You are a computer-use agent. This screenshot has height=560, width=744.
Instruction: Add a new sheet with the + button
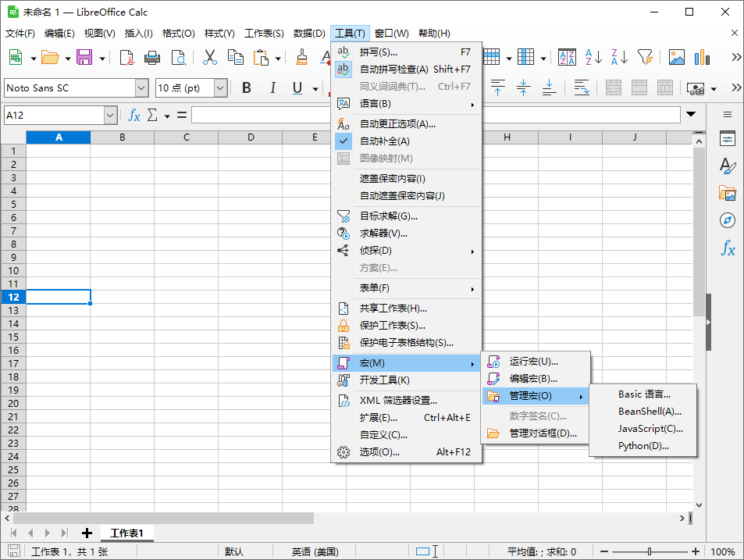click(x=87, y=533)
